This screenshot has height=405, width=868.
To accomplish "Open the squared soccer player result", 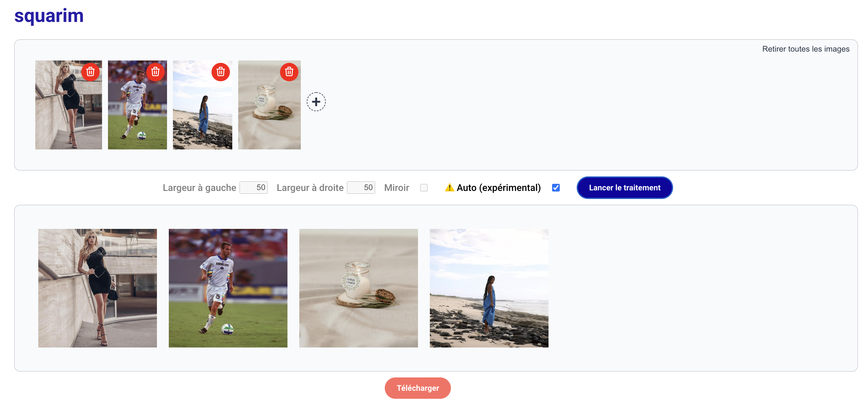I will [x=228, y=288].
